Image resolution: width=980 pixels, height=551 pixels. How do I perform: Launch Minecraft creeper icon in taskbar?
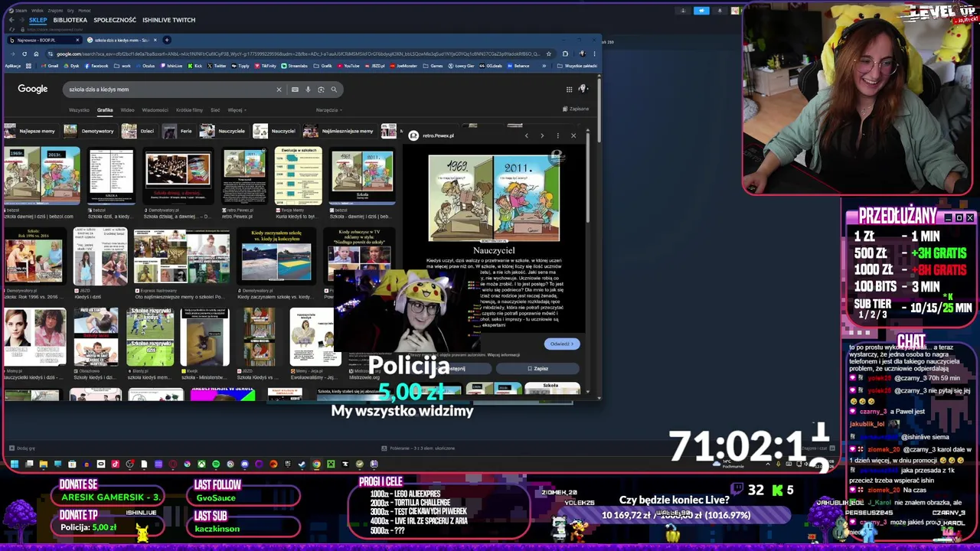[x=331, y=464]
